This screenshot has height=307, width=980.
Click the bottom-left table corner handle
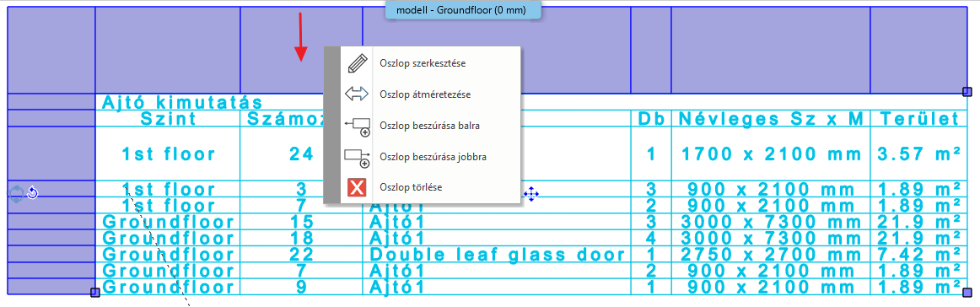pyautogui.click(x=95, y=293)
